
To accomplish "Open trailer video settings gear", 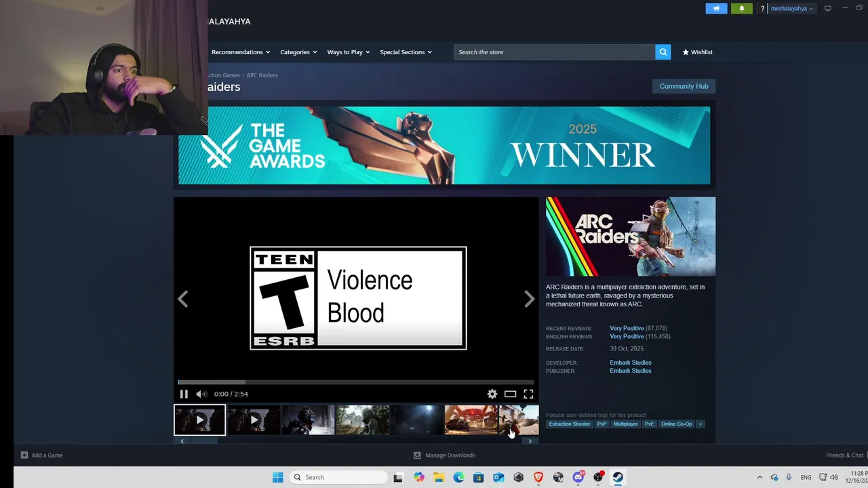I will (492, 394).
